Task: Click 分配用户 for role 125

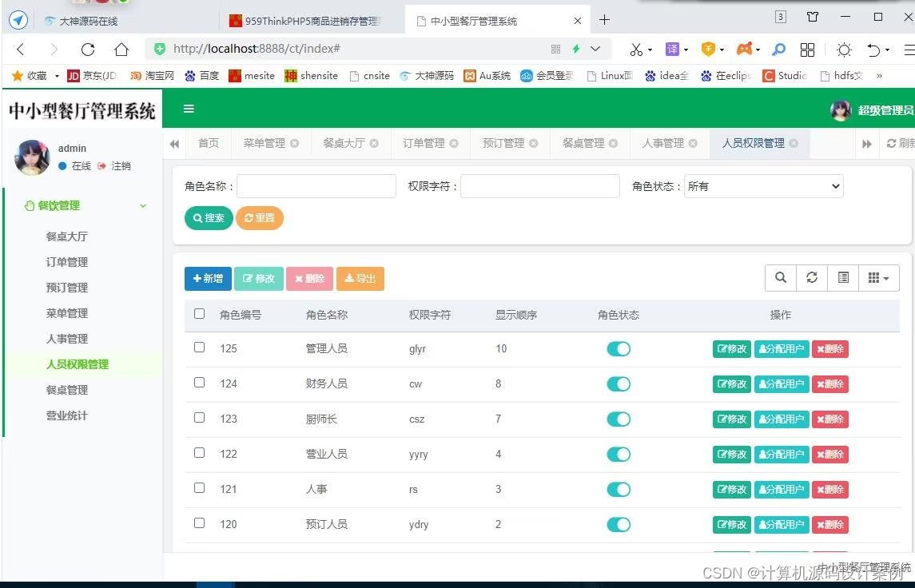Action: pos(782,349)
